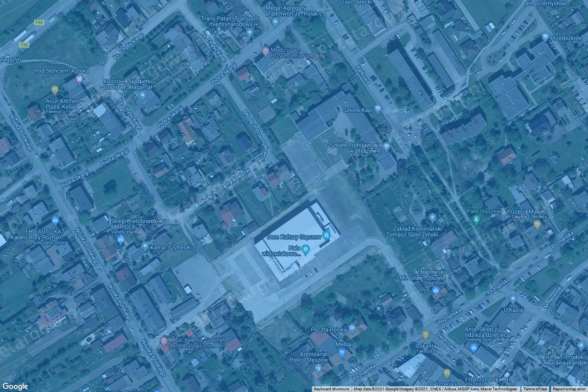Click Report a map error link
The height and width of the screenshot is (392, 588).
[x=569, y=389]
